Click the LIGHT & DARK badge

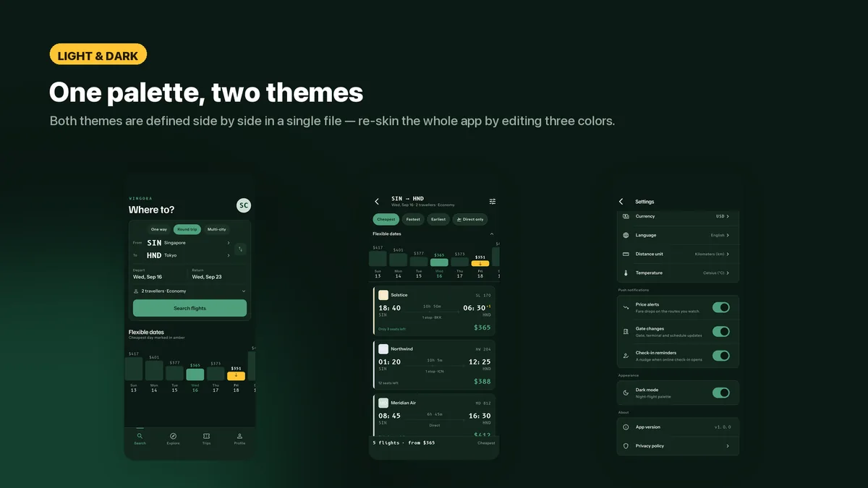click(98, 54)
